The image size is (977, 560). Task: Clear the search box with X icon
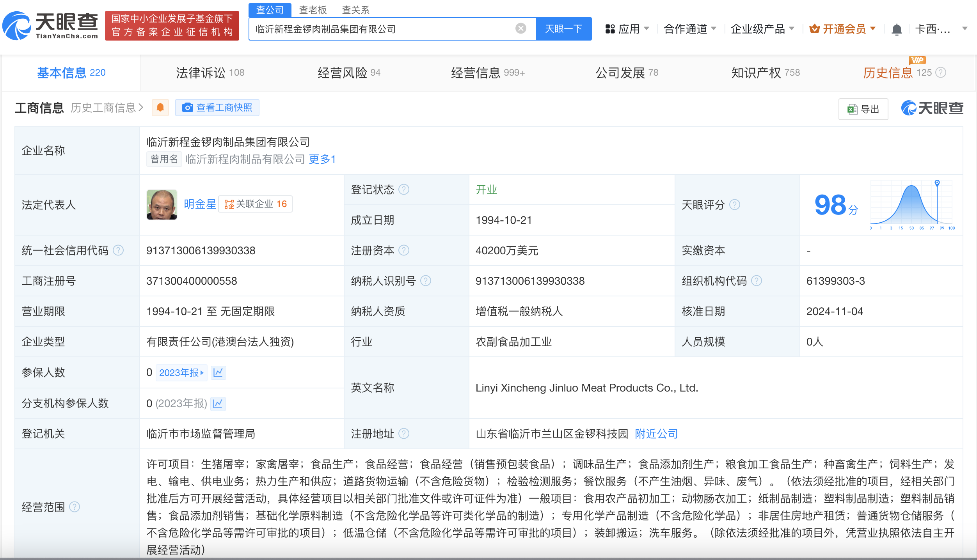click(520, 28)
